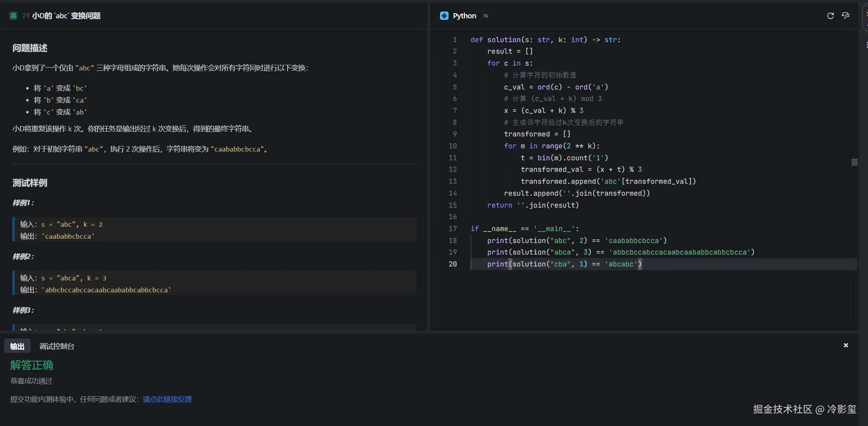Select the 输出 tab
This screenshot has height=426, width=868.
(17, 346)
